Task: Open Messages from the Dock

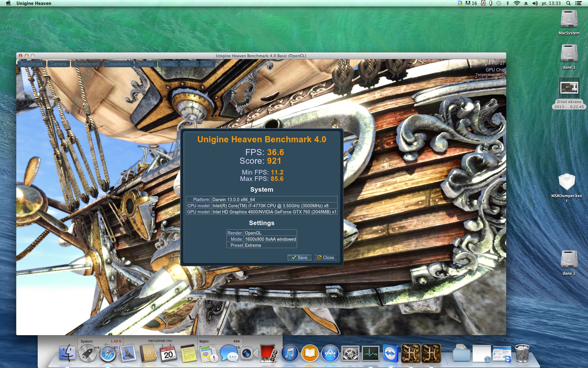Action: coord(229,353)
